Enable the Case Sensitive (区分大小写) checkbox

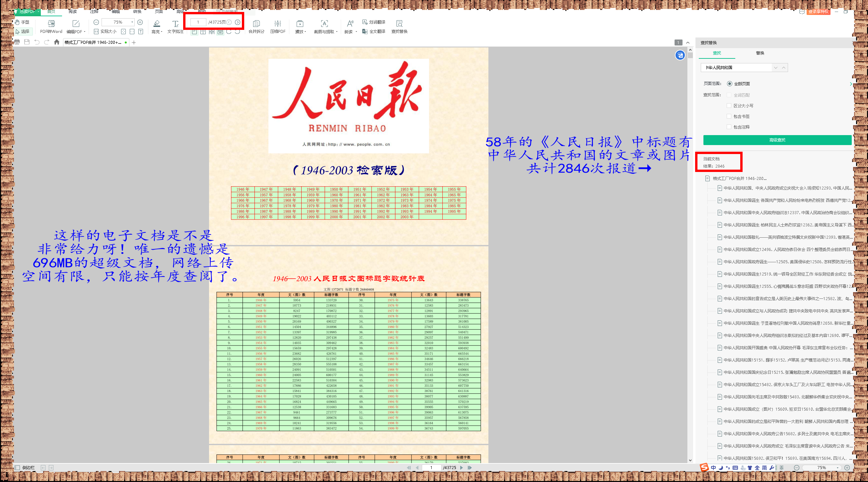pyautogui.click(x=729, y=106)
